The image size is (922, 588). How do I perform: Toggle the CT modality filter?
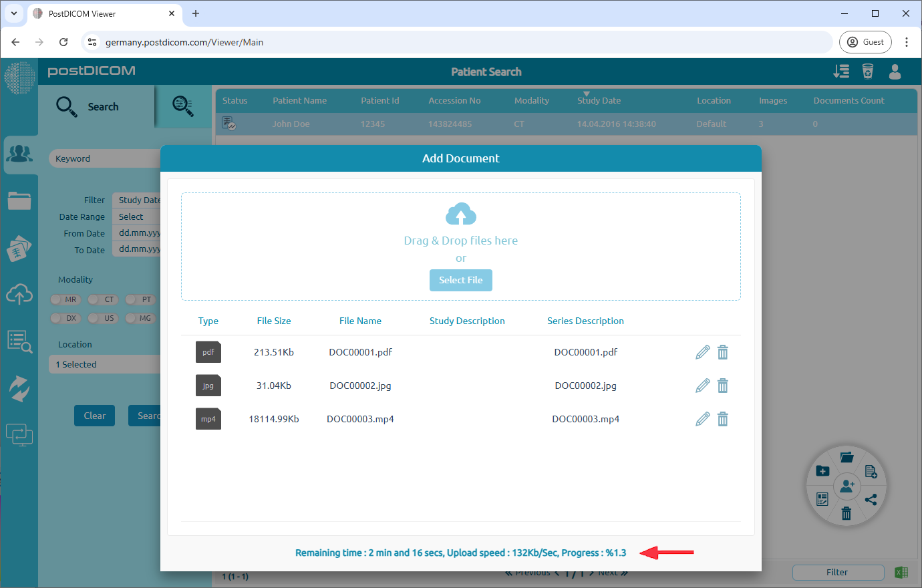102,299
